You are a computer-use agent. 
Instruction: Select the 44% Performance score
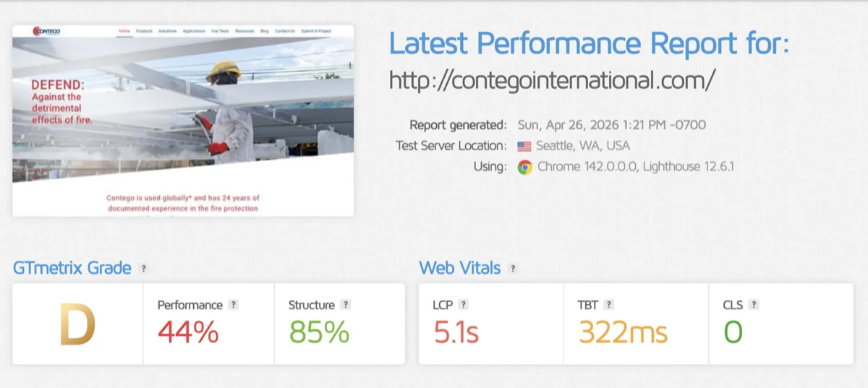point(188,332)
